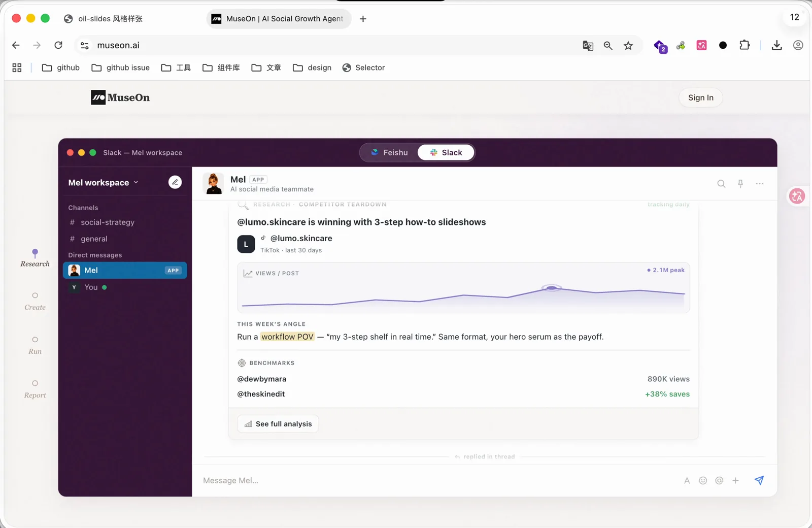Viewport: 812px width, 528px height.
Task: Reload the museon.ai page
Action: [58, 45]
